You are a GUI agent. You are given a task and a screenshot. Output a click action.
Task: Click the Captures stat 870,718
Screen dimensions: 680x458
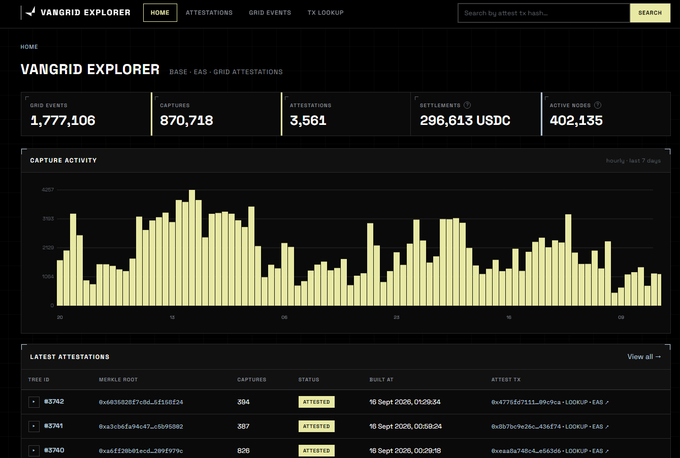click(186, 120)
